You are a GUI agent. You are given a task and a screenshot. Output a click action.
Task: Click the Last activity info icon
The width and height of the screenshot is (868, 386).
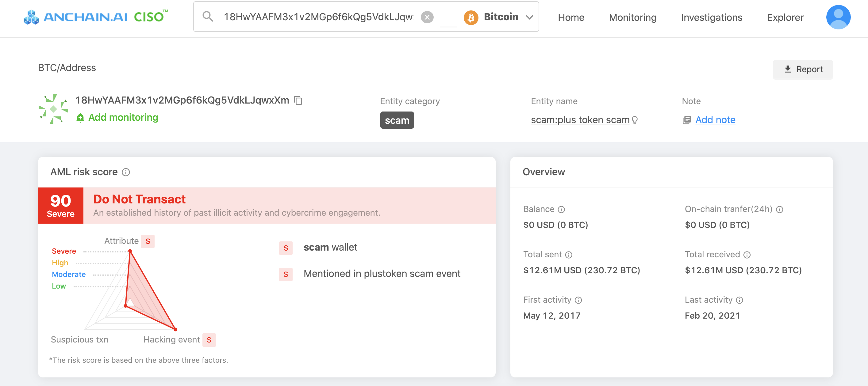[x=739, y=300]
